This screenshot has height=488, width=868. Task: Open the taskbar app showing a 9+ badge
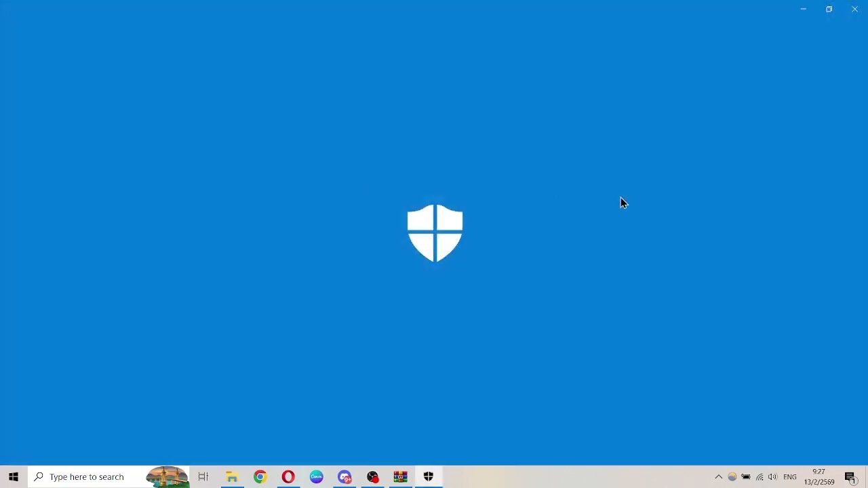(x=344, y=476)
